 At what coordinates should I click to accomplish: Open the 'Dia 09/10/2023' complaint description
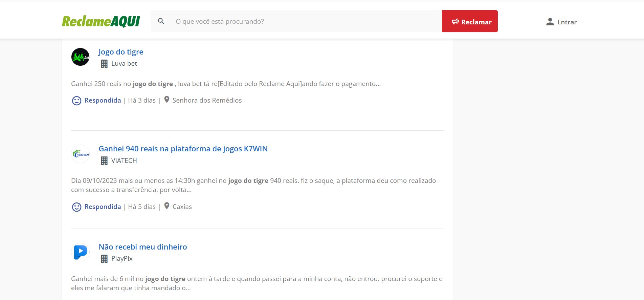[253, 185]
